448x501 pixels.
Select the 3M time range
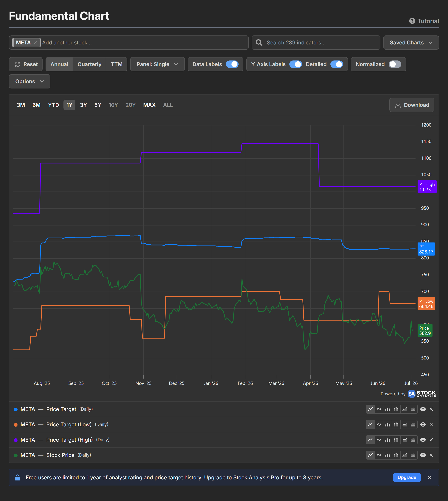point(21,105)
